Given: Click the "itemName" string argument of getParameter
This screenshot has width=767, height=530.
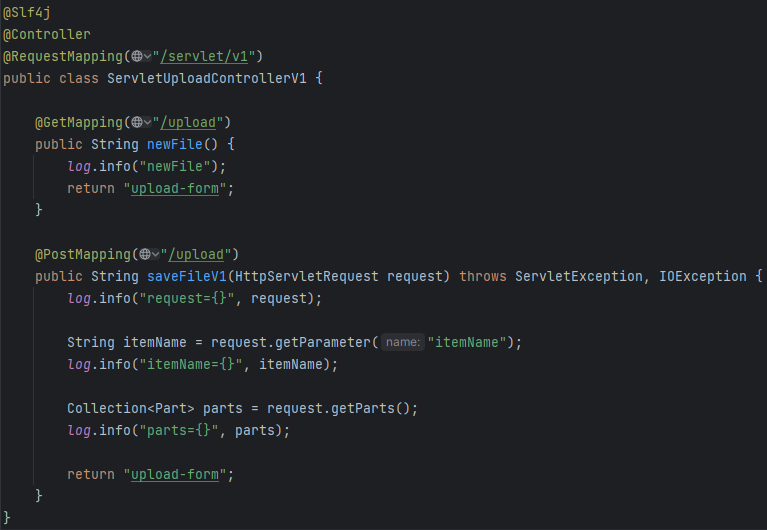Looking at the screenshot, I should tap(467, 343).
